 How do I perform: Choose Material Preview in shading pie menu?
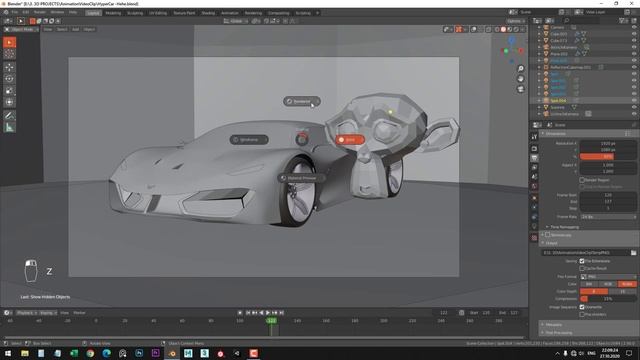[302, 178]
